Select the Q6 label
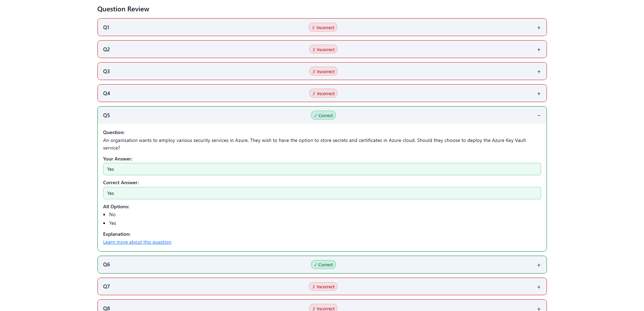The height and width of the screenshot is (311, 644). point(106,265)
